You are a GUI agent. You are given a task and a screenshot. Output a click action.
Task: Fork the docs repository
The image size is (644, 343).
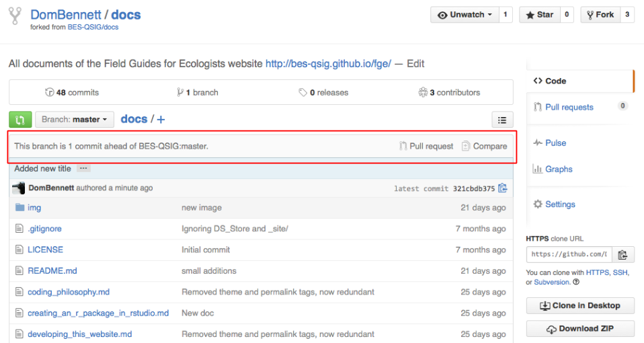pos(600,15)
